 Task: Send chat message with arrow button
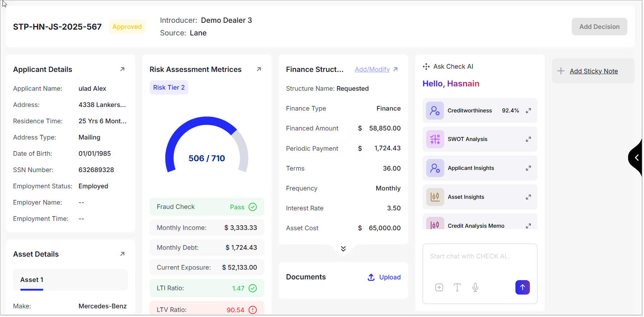(x=522, y=287)
